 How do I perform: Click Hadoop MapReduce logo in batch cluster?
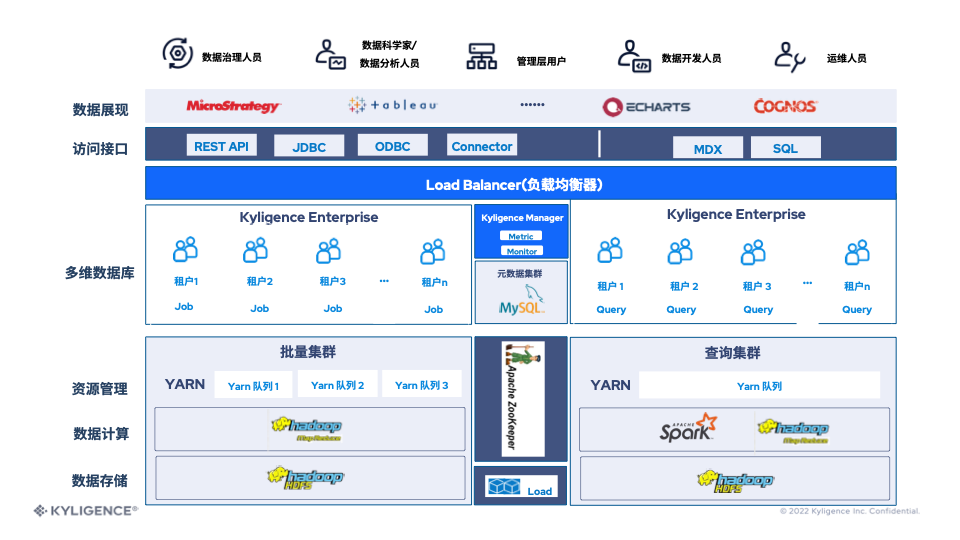(307, 429)
